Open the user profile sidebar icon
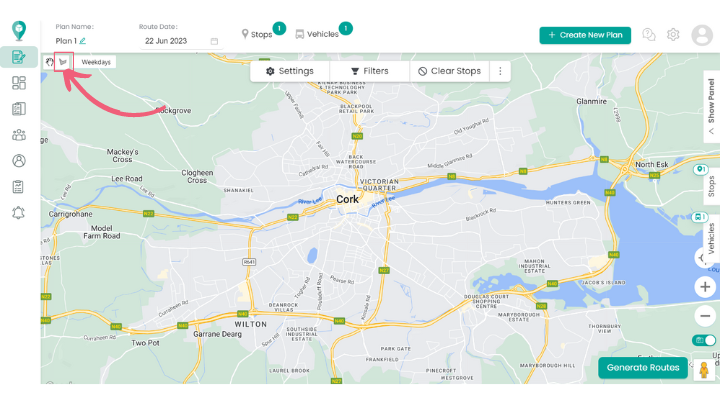The width and height of the screenshot is (720, 405). click(18, 160)
